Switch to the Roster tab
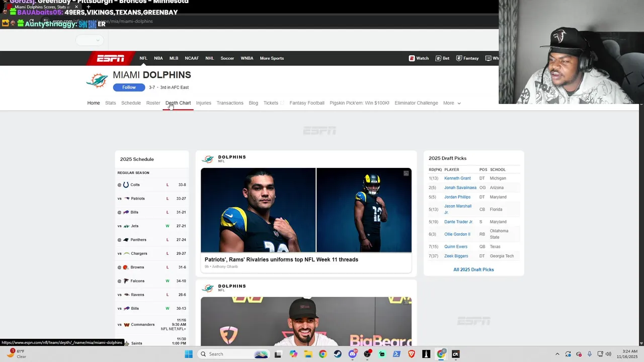The height and width of the screenshot is (362, 644). pyautogui.click(x=153, y=103)
